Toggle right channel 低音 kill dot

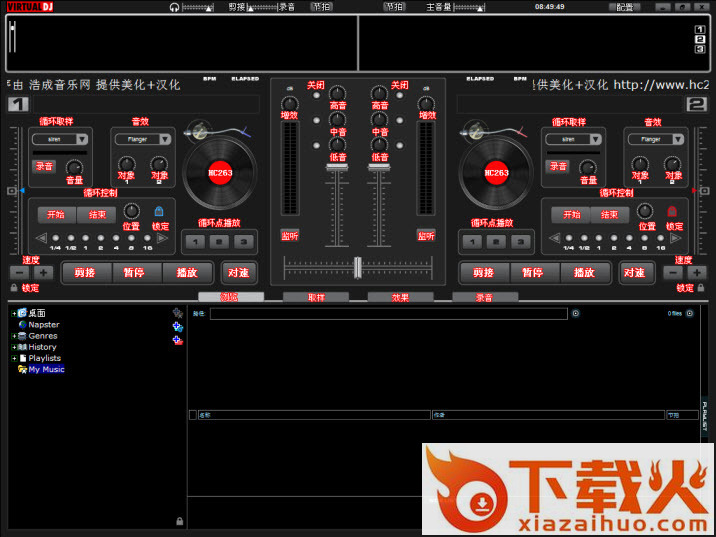[x=400, y=146]
